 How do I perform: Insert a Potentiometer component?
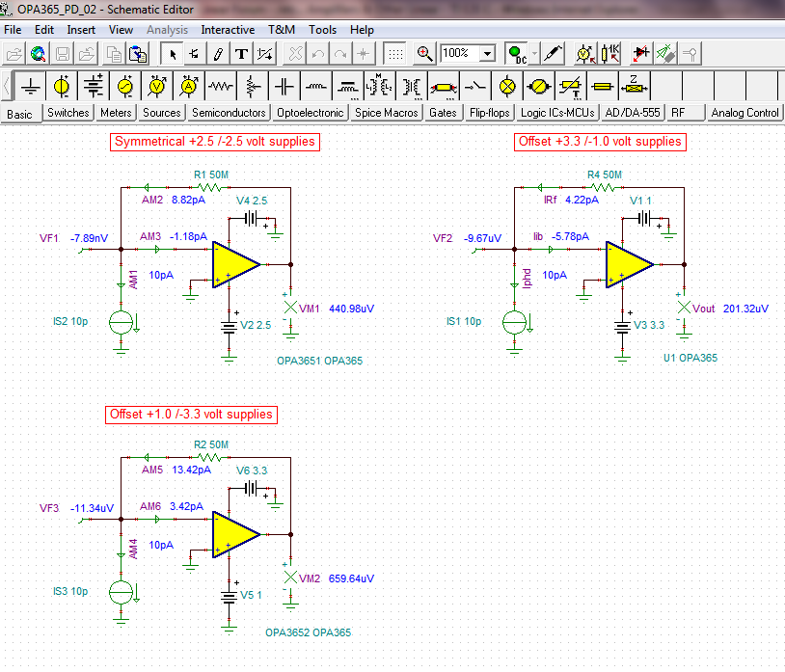click(253, 87)
